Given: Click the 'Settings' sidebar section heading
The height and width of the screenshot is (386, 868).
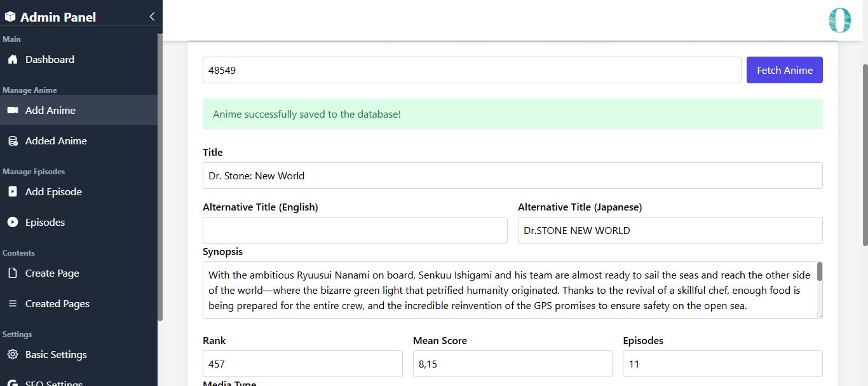Looking at the screenshot, I should point(17,334).
